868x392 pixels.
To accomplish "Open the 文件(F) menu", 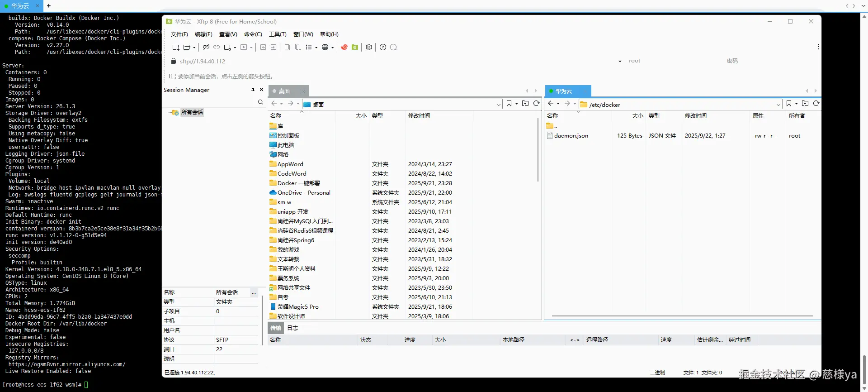I will [179, 34].
